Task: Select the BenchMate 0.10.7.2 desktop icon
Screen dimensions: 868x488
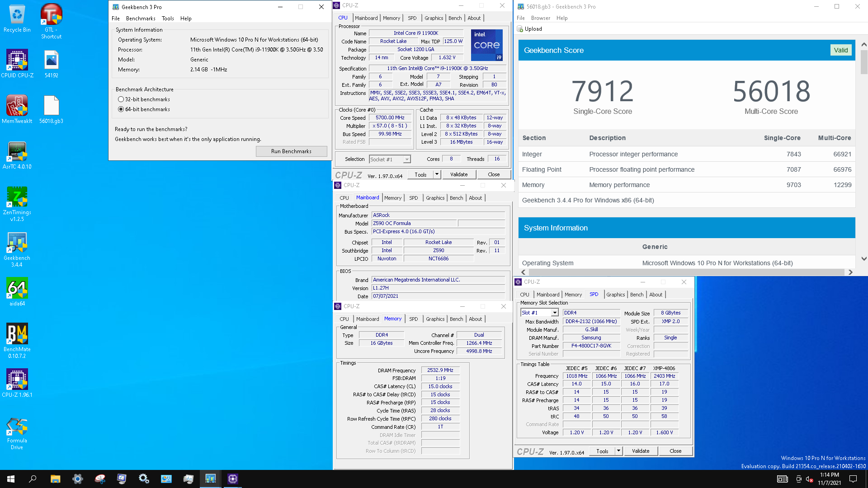Action: point(17,341)
